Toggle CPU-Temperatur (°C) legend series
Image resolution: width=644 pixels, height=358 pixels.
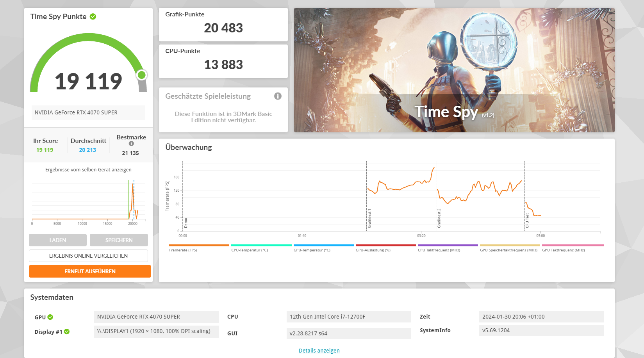click(261, 248)
